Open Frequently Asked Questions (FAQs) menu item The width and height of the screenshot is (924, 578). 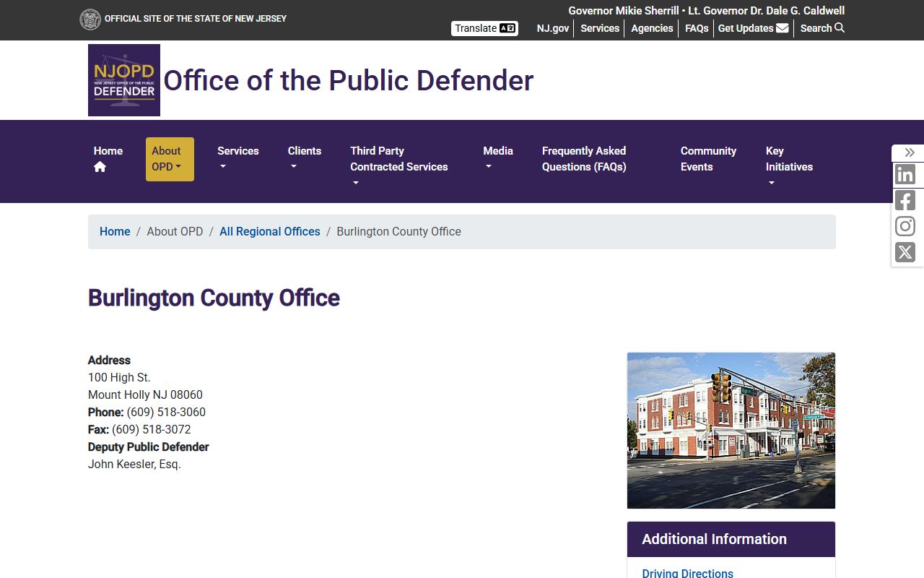point(584,159)
